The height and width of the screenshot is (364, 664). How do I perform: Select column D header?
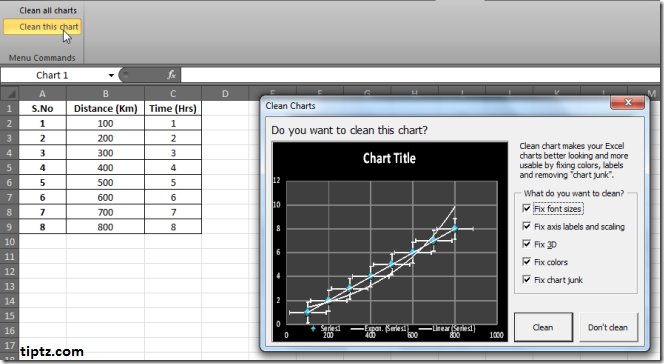[225, 94]
